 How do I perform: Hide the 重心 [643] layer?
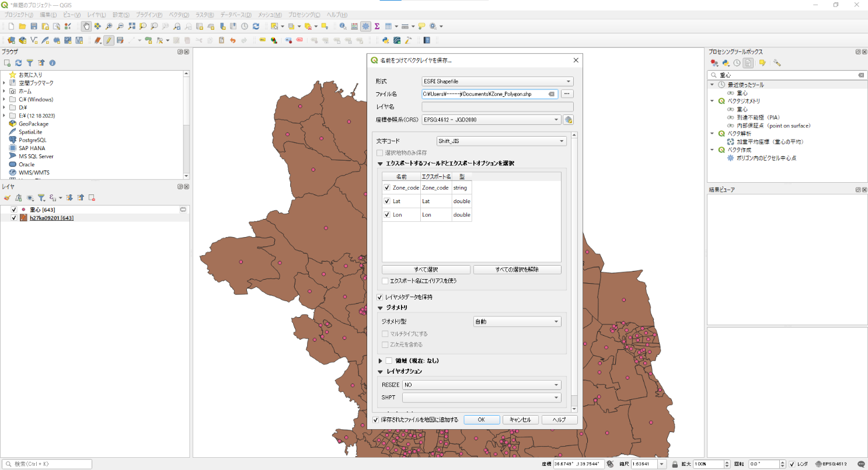(x=14, y=210)
